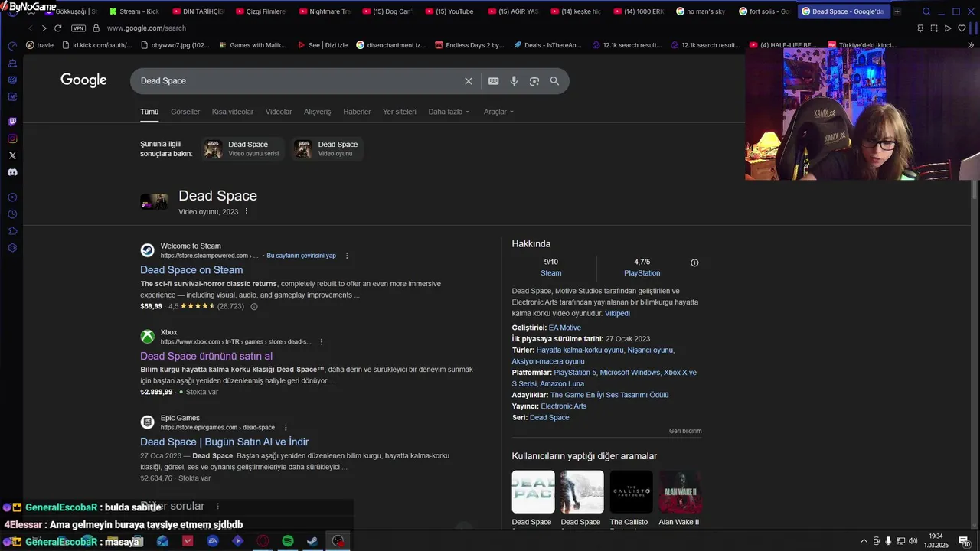This screenshot has width=980, height=551.
Task: Open Dead Space on Steam link
Action: pyautogui.click(x=191, y=270)
